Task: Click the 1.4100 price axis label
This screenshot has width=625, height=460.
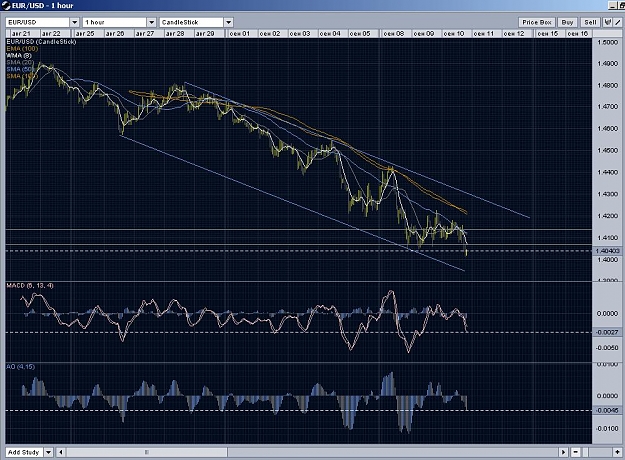Action: click(607, 238)
